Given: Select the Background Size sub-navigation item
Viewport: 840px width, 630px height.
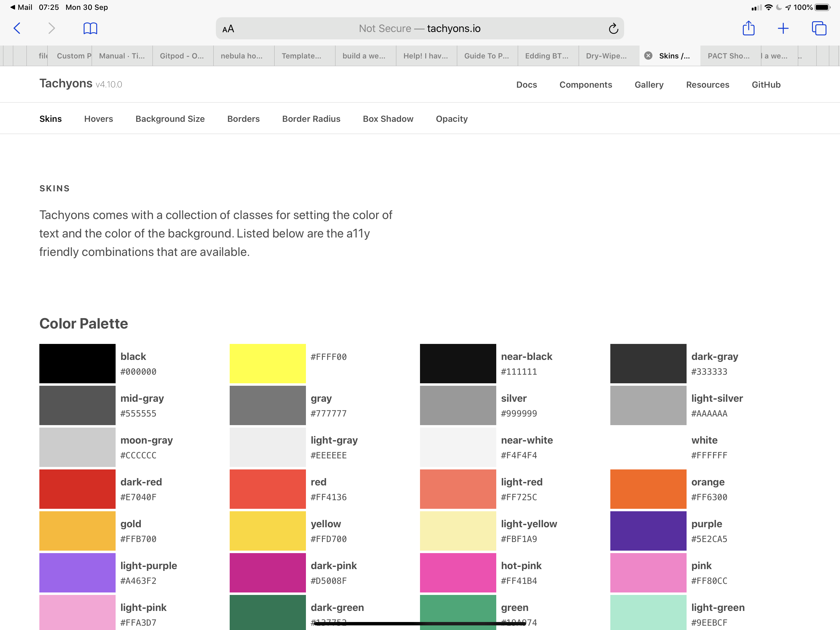Looking at the screenshot, I should point(170,119).
